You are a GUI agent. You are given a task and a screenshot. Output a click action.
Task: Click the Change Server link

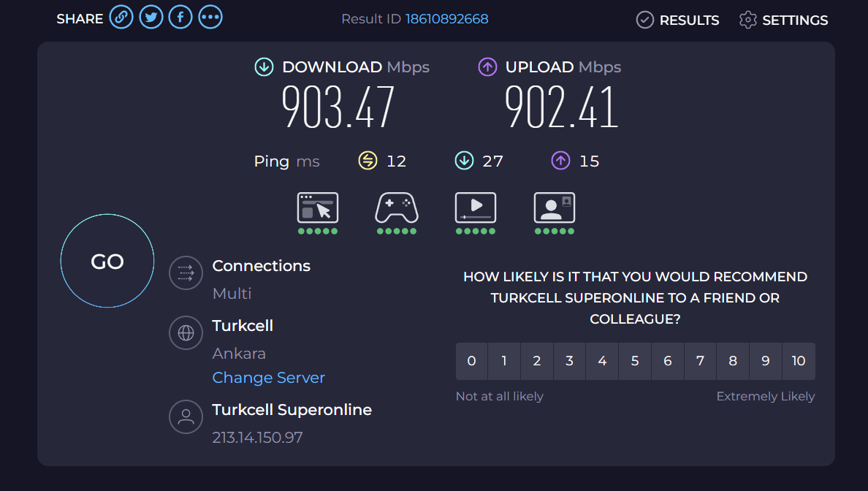coord(268,378)
